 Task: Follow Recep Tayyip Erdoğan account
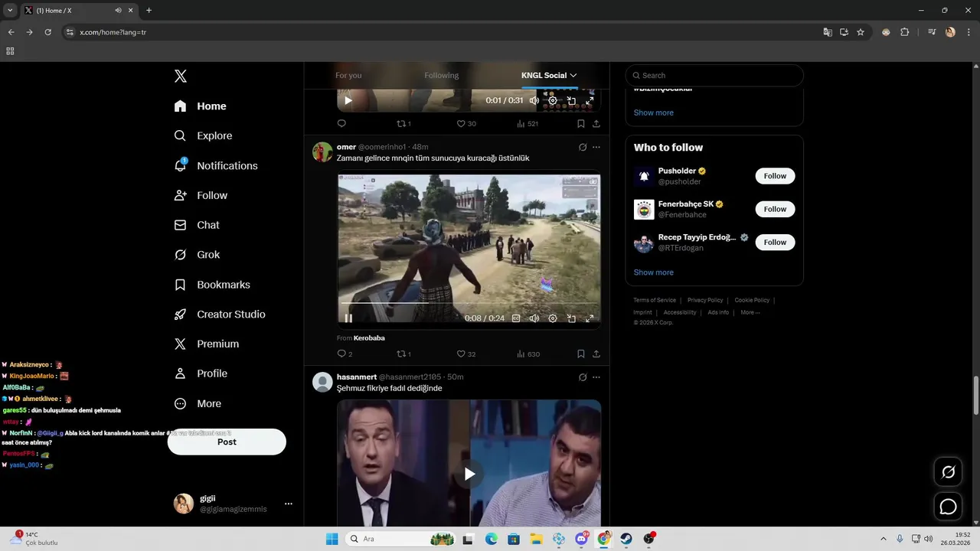(x=775, y=242)
